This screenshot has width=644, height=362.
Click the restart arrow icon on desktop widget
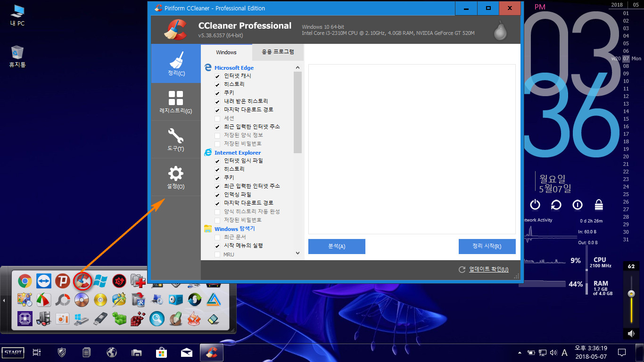pyautogui.click(x=556, y=205)
